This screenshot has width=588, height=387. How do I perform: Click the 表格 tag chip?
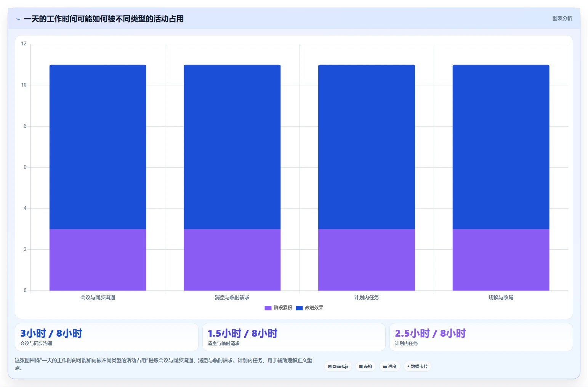(x=365, y=366)
